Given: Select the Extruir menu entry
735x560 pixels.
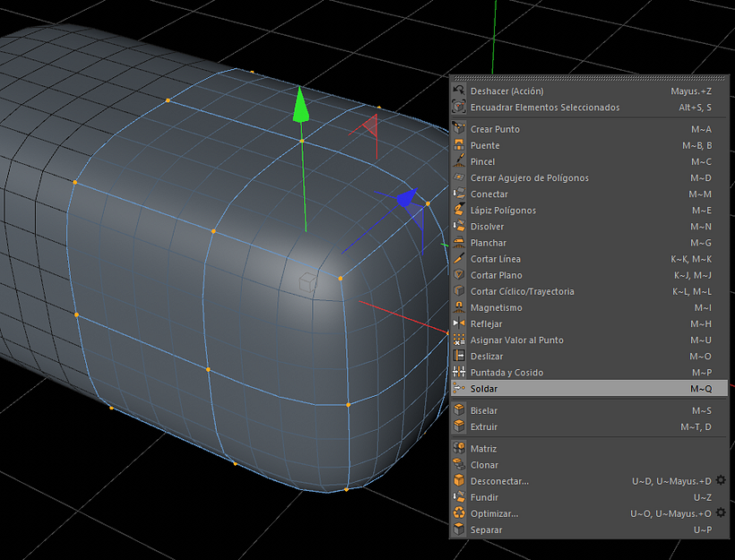Looking at the screenshot, I should [589, 426].
